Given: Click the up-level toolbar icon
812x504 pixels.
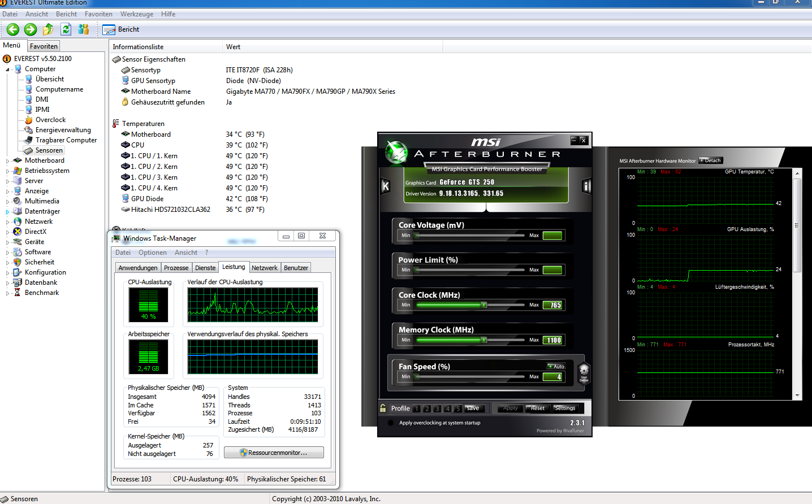Looking at the screenshot, I should point(48,29).
